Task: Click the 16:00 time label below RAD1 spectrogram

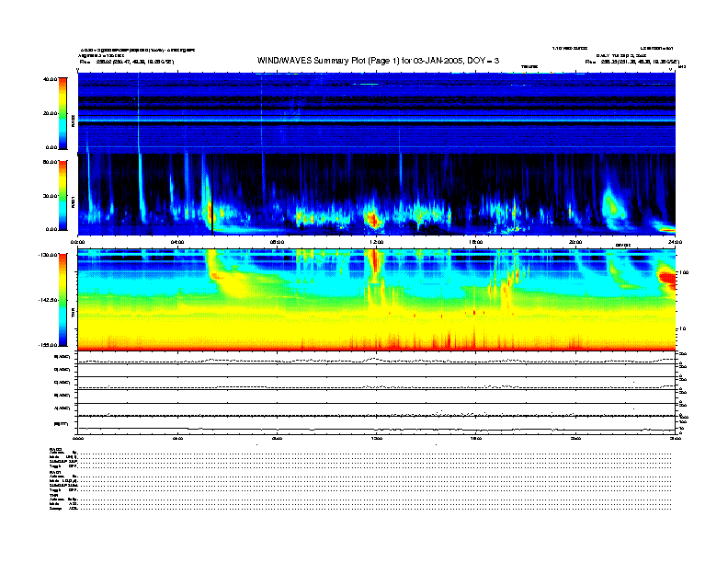Action: tap(475, 242)
